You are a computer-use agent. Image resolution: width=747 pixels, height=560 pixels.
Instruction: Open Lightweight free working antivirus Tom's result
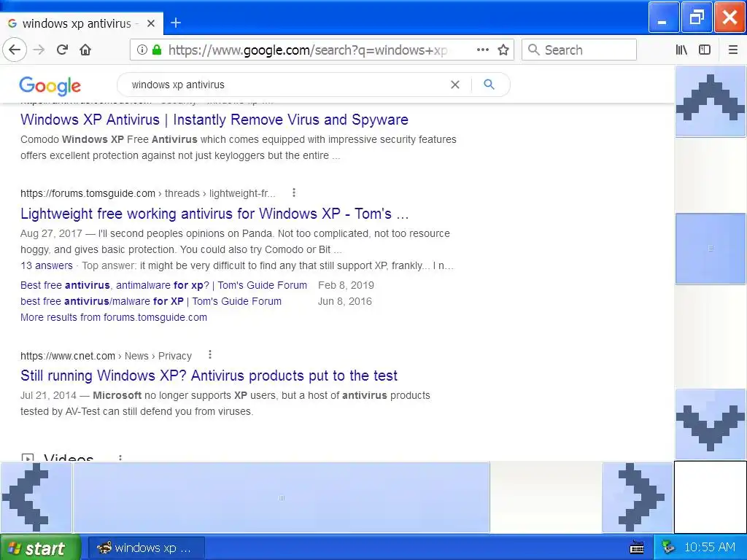tap(214, 214)
